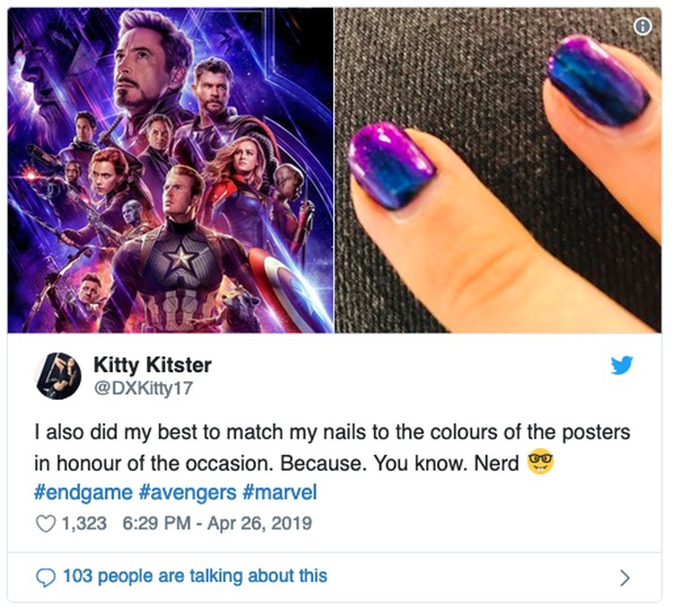Open the #avengers hashtag
This screenshot has width=673, height=616.
click(188, 492)
